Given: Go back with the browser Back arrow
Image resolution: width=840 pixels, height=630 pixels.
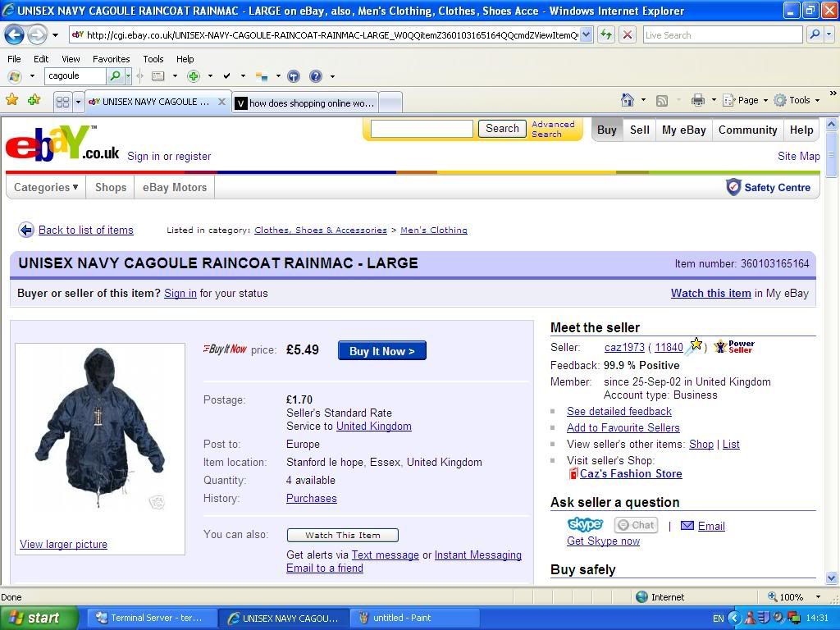Looking at the screenshot, I should point(14,35).
